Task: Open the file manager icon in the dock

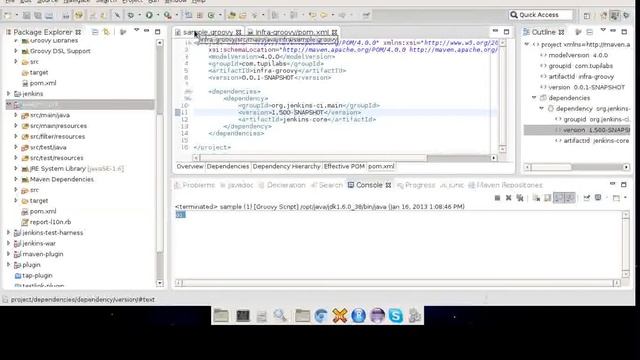Action: pos(221,316)
